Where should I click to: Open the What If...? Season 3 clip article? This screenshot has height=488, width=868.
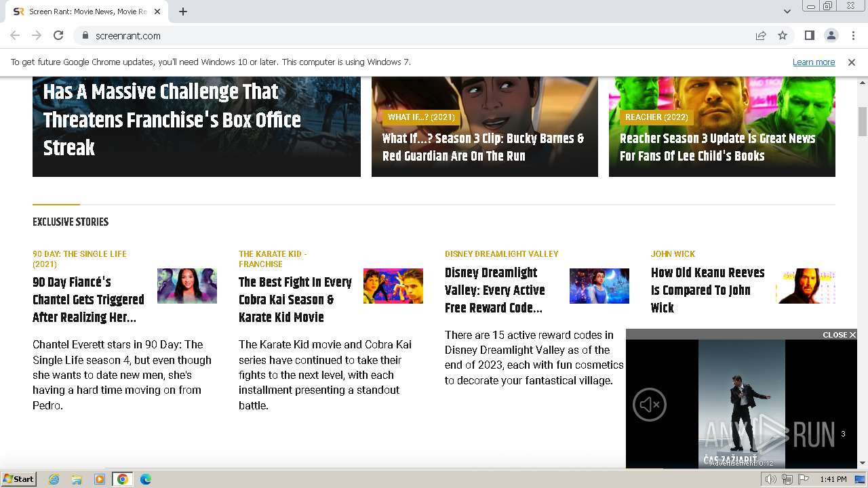[483, 147]
